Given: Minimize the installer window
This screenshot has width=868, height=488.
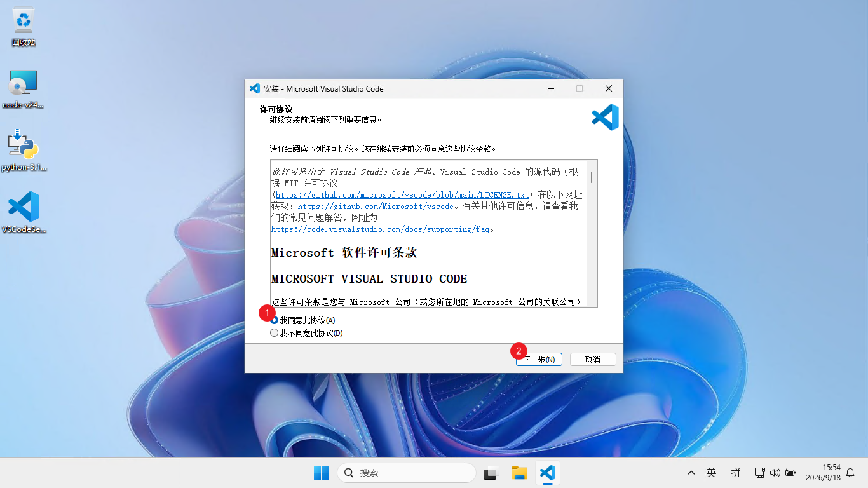Looking at the screenshot, I should coord(550,88).
